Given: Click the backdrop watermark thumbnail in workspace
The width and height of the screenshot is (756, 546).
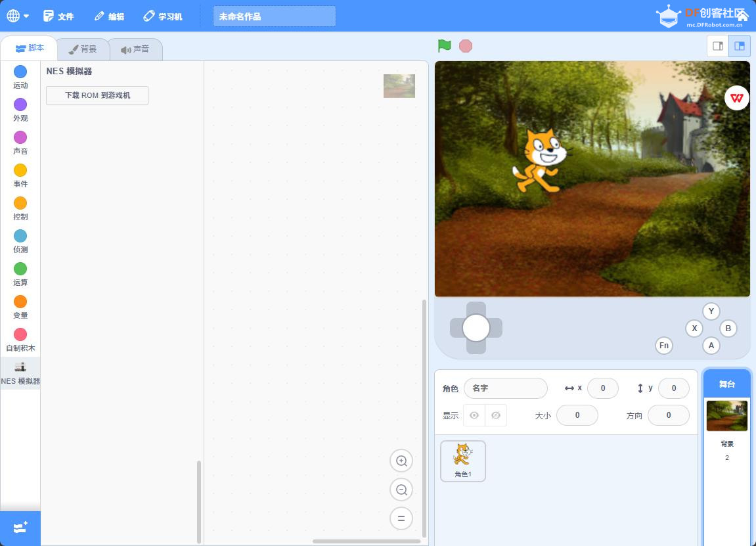Looking at the screenshot, I should pos(399,86).
